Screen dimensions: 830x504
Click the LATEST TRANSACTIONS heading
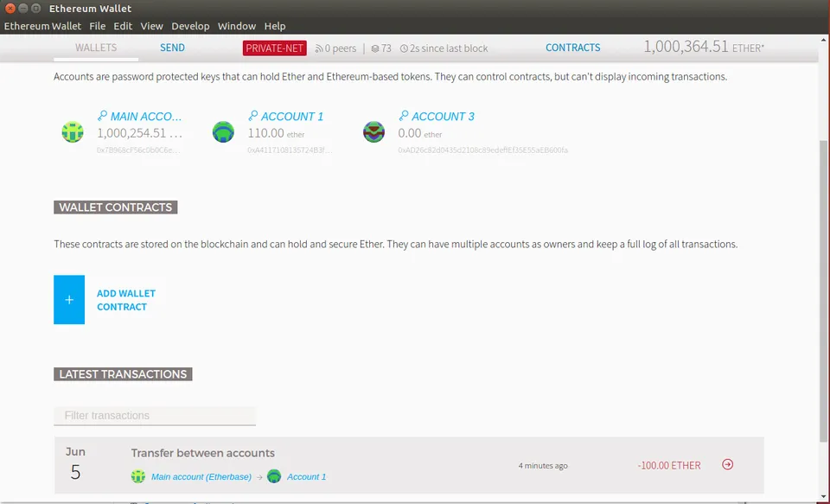[123, 373]
